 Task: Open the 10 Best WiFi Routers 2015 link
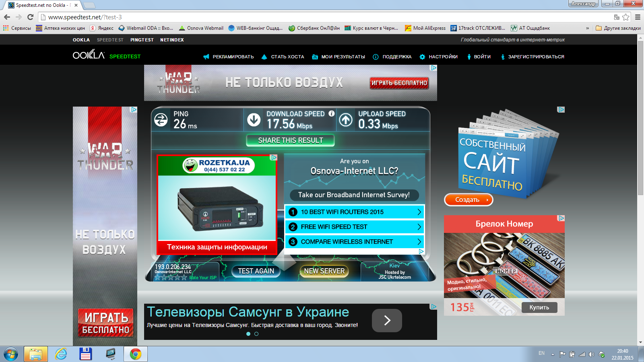[x=354, y=212]
